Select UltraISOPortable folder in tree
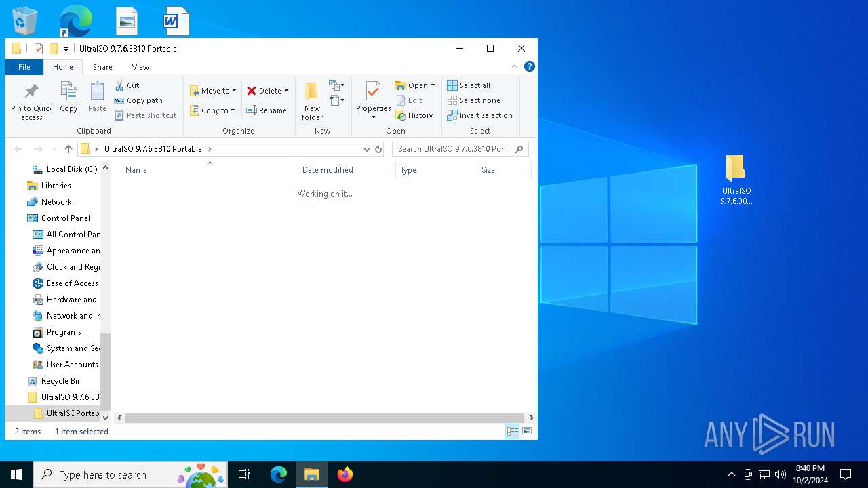The height and width of the screenshot is (488, 868). [66, 413]
